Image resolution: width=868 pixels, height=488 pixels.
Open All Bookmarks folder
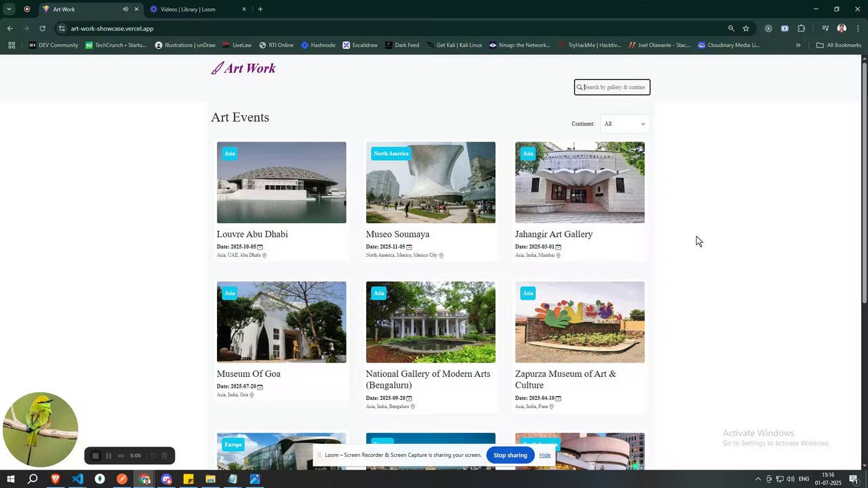[839, 45]
